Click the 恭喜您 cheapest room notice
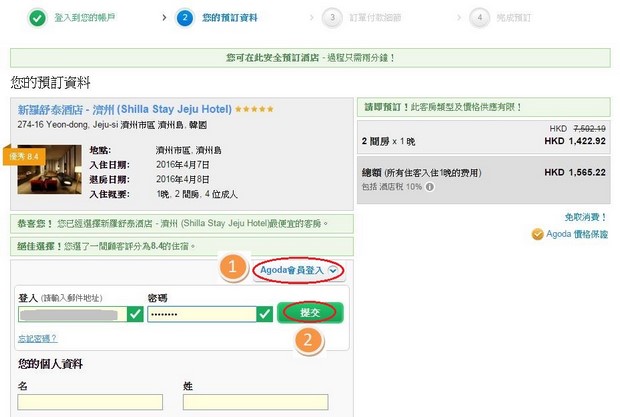Viewport: 620px width, 417px height. coord(182,224)
